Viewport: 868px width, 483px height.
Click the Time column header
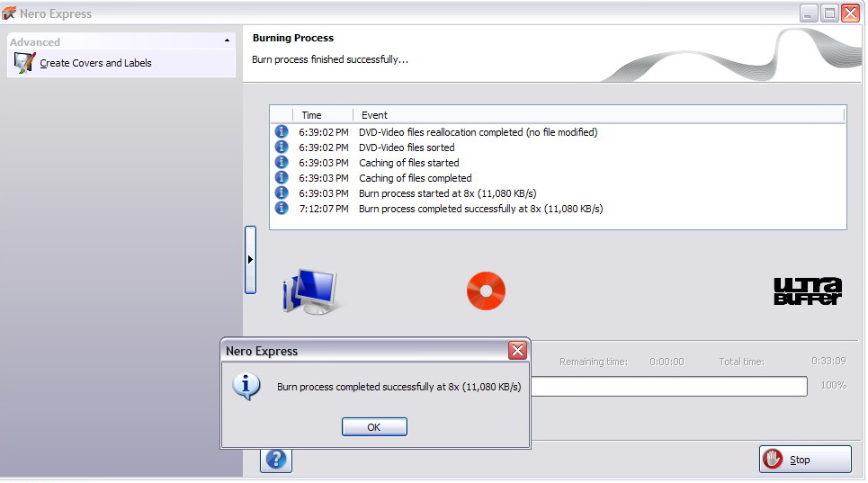tap(323, 115)
